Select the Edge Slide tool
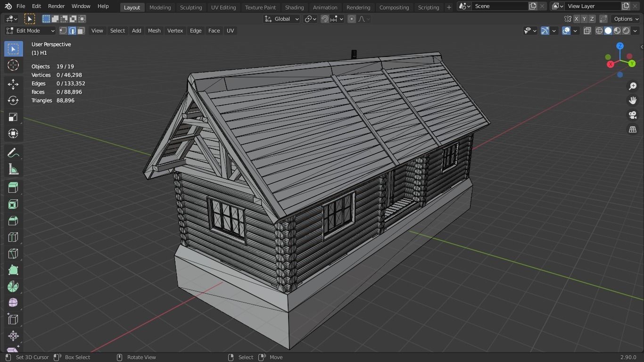 point(13,319)
